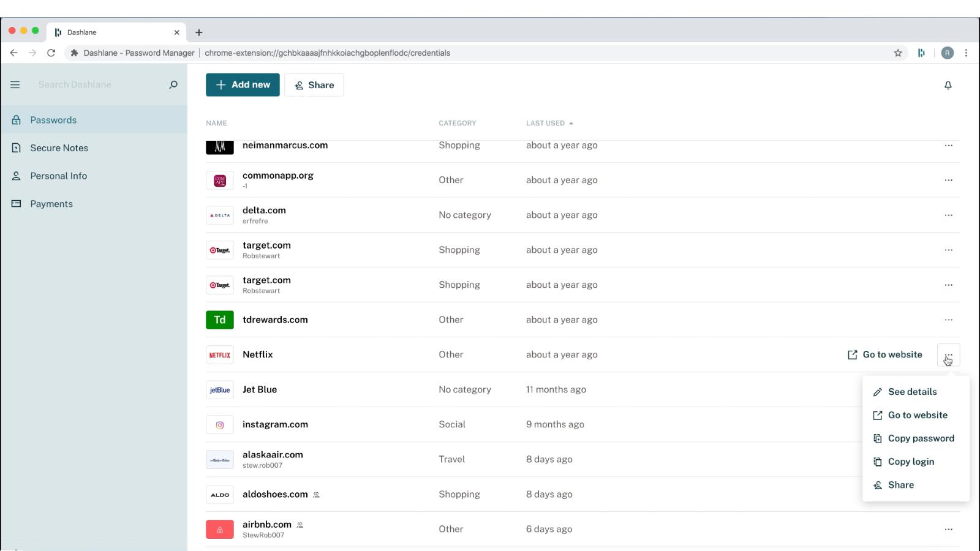
Task: Reload the page
Action: tap(51, 53)
